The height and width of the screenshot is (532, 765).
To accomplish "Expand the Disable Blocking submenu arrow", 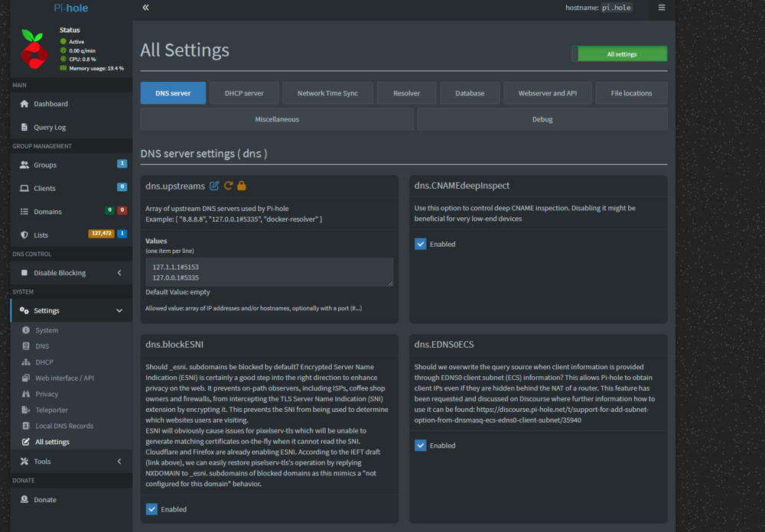I will click(x=119, y=273).
